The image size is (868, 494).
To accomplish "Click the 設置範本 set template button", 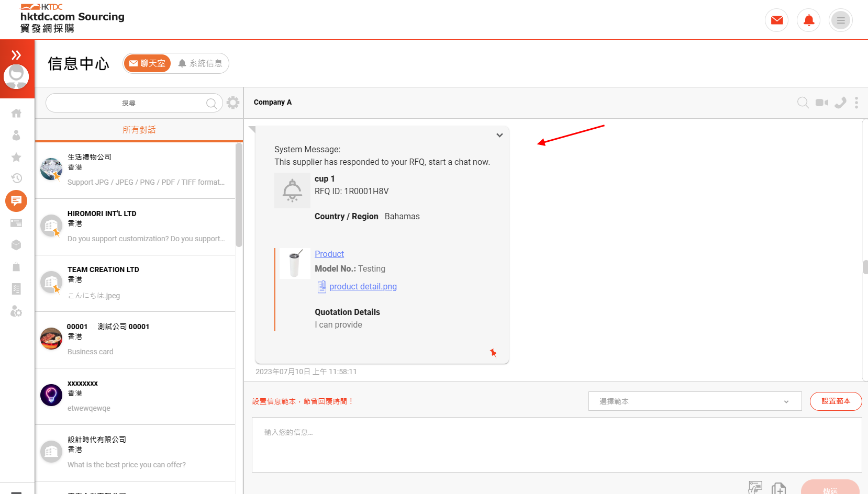I will [835, 401].
